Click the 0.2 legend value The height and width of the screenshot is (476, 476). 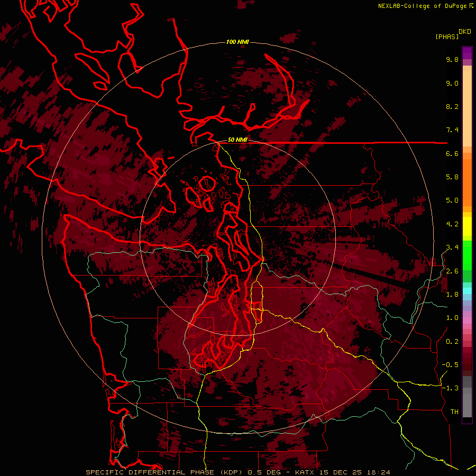pyautogui.click(x=452, y=342)
